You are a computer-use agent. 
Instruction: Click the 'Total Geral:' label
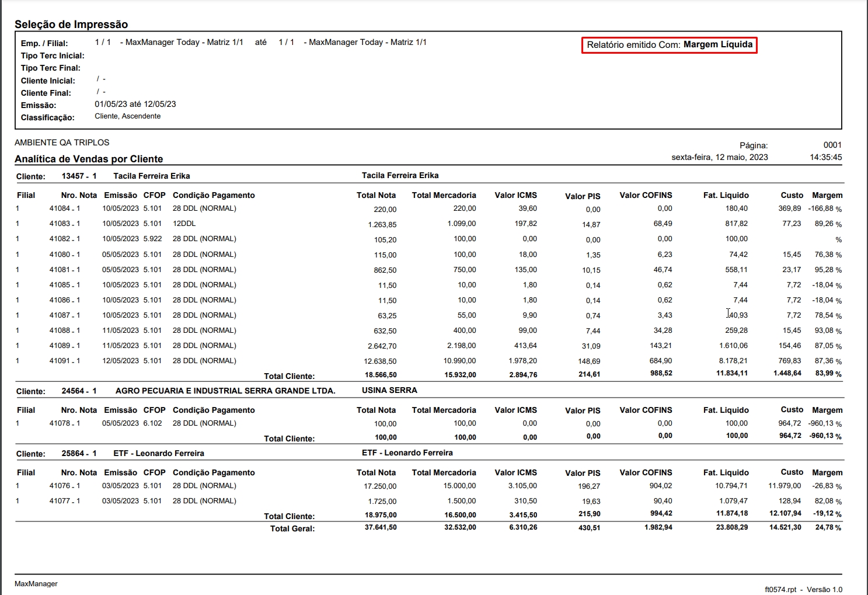pyautogui.click(x=292, y=528)
